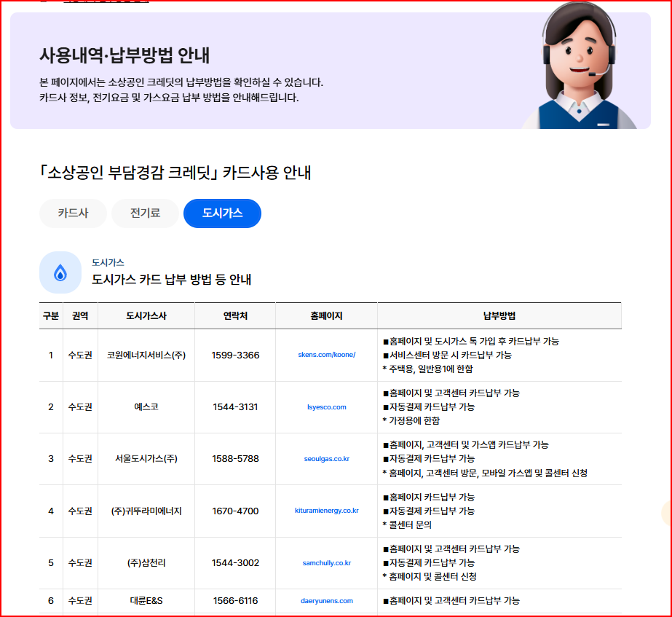Click note 콜센터 문의

point(407,524)
